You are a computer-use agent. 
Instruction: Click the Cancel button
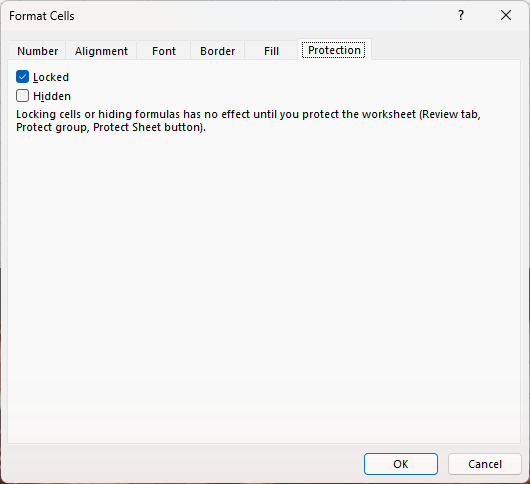pos(485,464)
